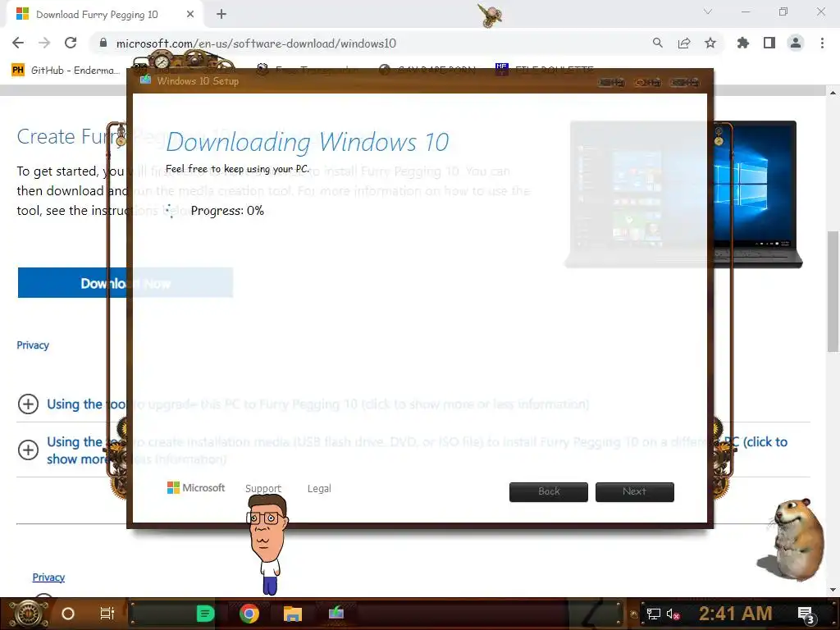
Task: Click the Windows 10 Setup title bar icon
Action: [145, 80]
